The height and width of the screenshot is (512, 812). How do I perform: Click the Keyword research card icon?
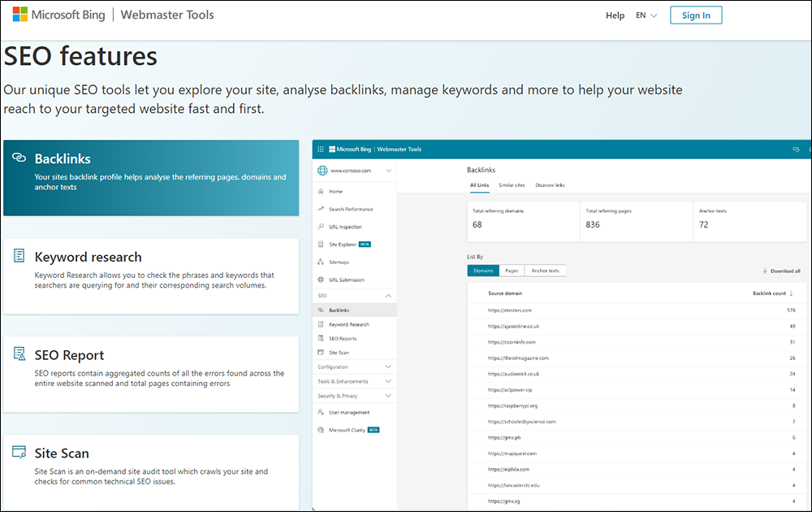click(x=19, y=255)
